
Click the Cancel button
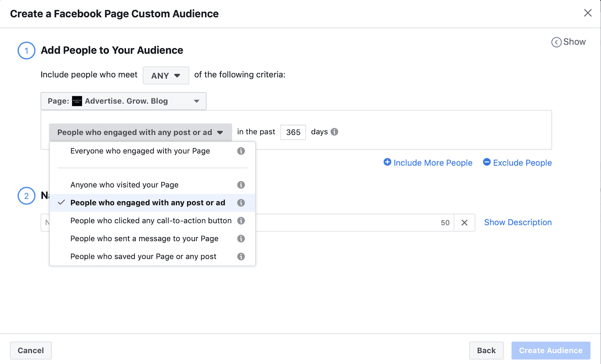point(31,350)
